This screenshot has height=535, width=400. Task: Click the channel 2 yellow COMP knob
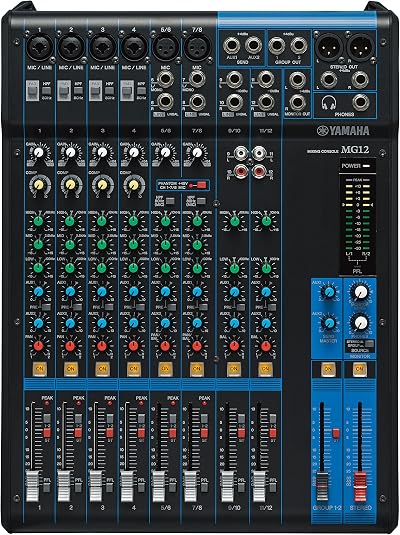[71, 185]
